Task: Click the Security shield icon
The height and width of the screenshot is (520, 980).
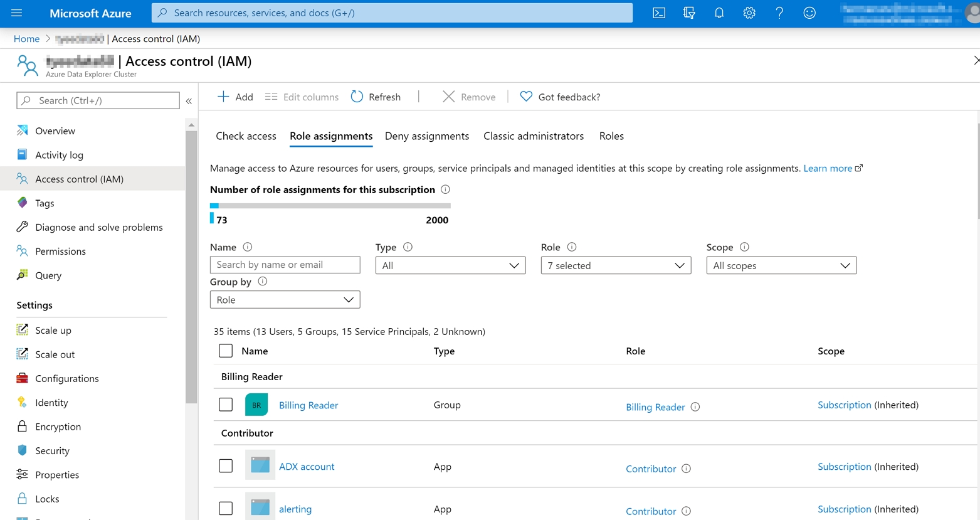Action: (x=23, y=450)
